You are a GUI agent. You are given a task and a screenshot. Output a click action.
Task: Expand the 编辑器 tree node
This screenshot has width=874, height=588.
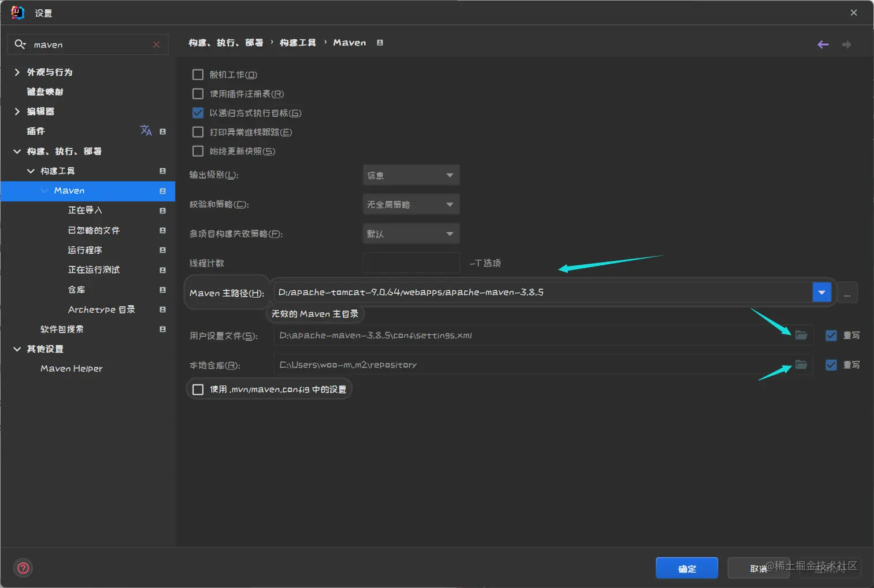click(17, 112)
